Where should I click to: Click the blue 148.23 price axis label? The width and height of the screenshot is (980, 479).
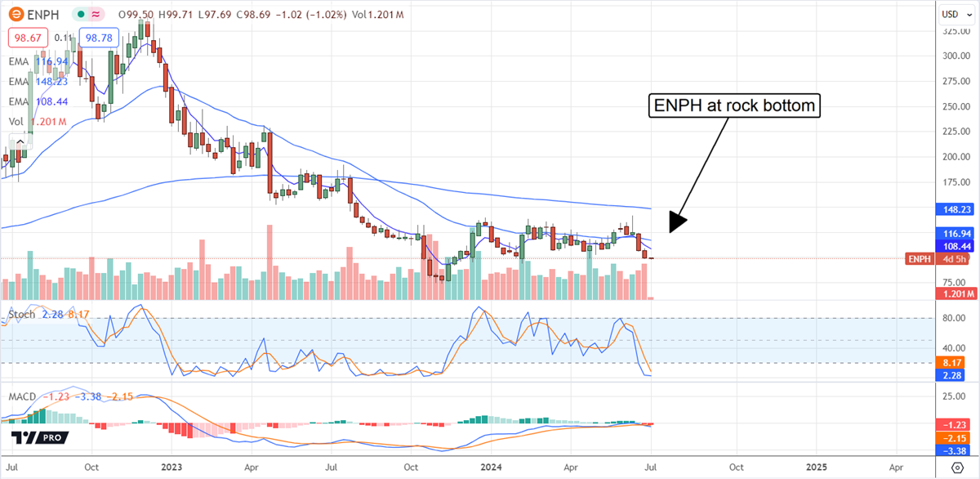953,209
